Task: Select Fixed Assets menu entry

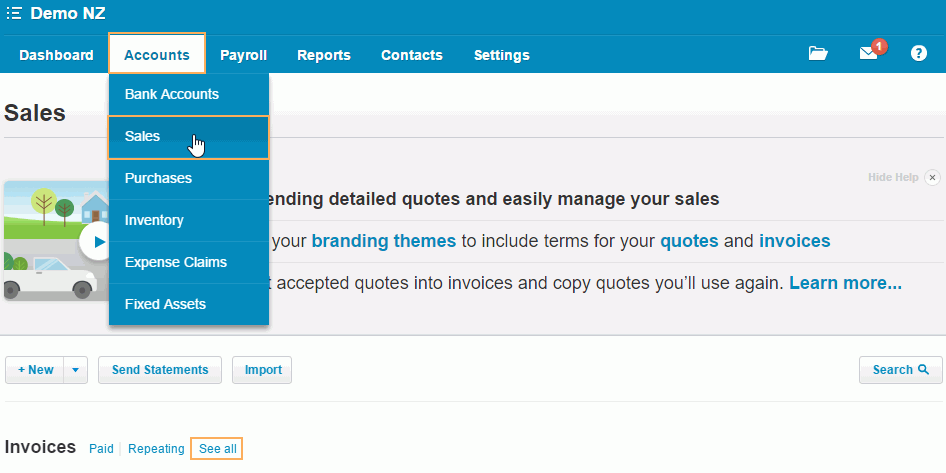Action: coord(189,304)
